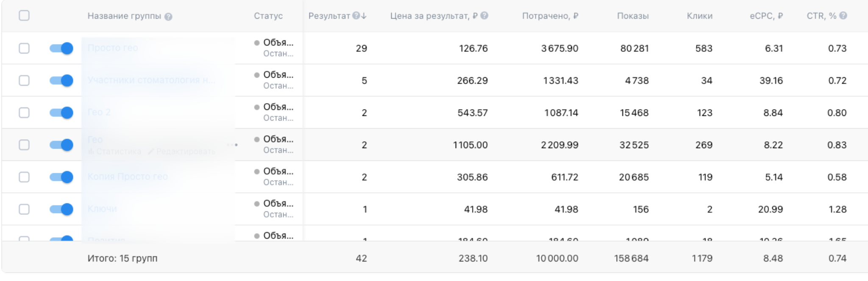Click eCPC, ₽ column header
Viewport: 868px width, 281px height.
point(766,16)
